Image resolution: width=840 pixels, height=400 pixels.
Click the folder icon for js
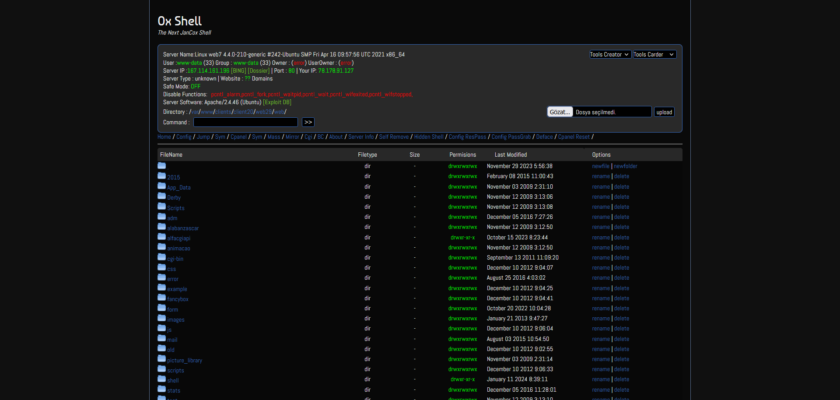coord(162,328)
